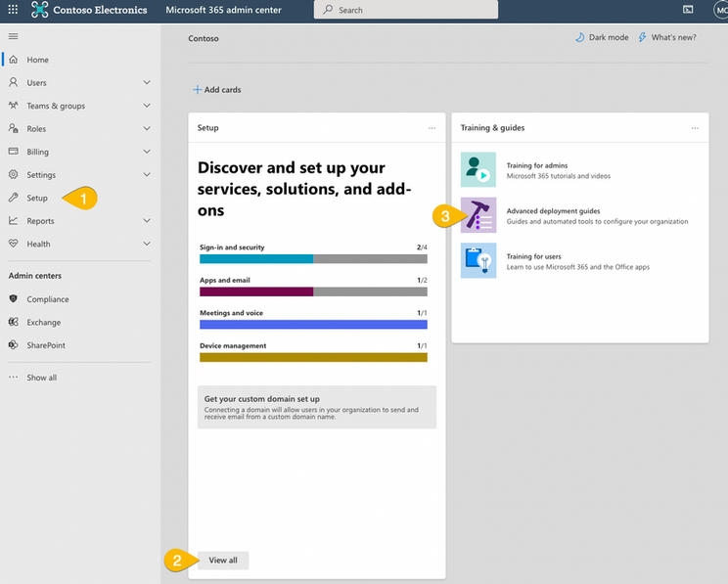Click the Teams & groups icon
Screen dimensions: 728x584
[x=14, y=106]
